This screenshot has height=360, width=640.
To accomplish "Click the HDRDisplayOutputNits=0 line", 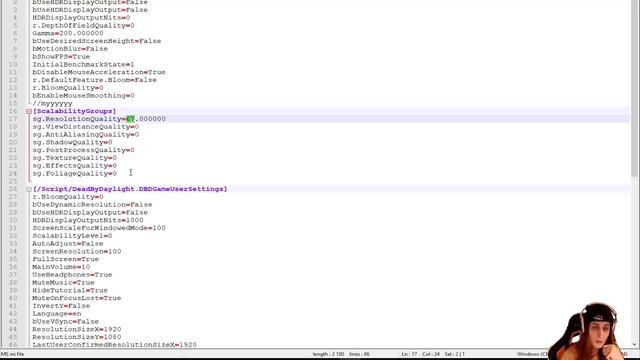I will click(81, 18).
